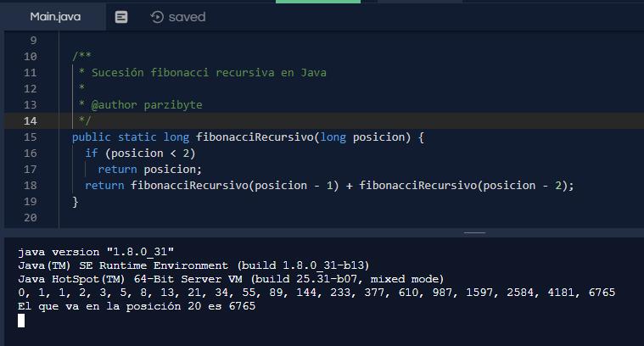Open the Main.java file tab
Viewport: 644px width, 346px height.
coord(55,17)
